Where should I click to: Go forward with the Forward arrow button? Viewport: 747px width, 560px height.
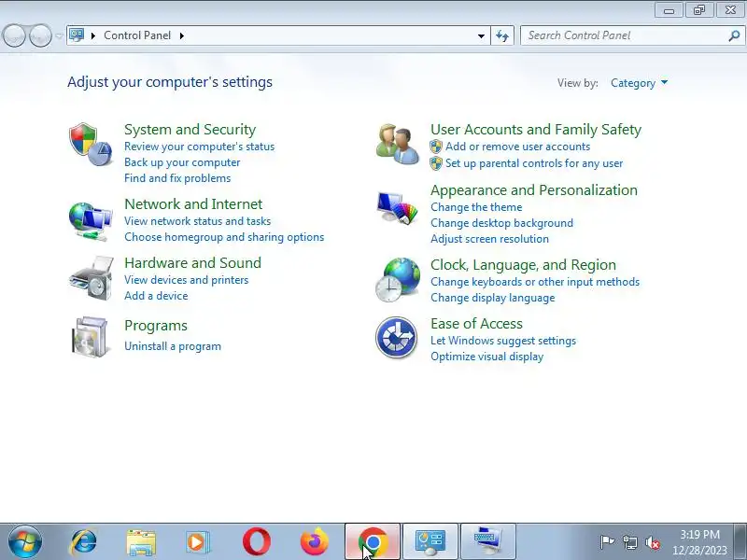(x=40, y=35)
